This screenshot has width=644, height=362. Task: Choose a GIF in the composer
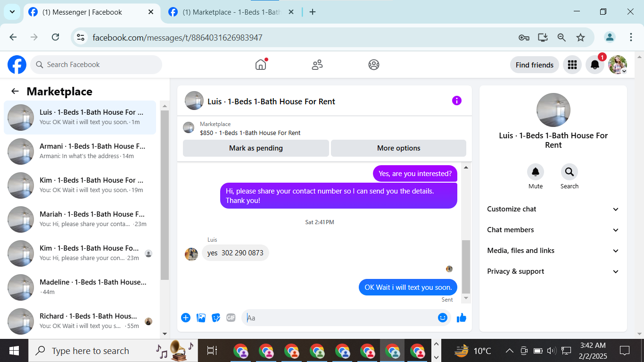pos(231,318)
